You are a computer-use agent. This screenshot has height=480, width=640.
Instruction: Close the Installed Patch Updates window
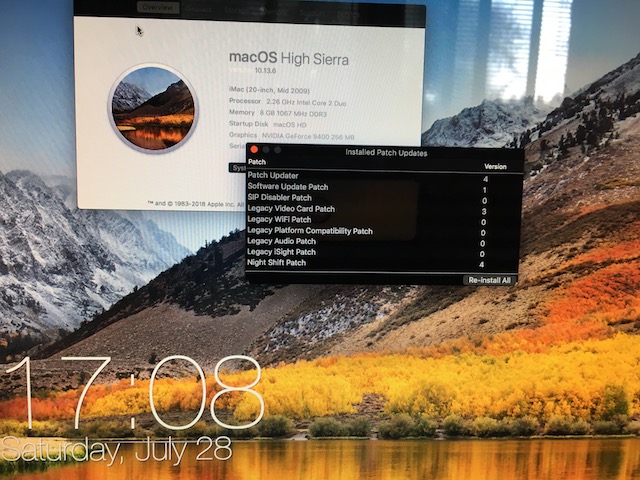click(x=254, y=150)
